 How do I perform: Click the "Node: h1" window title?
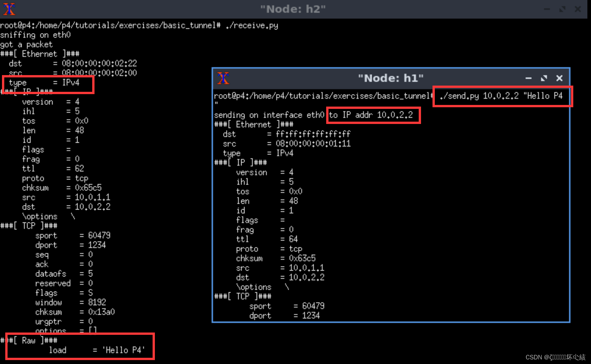point(390,78)
